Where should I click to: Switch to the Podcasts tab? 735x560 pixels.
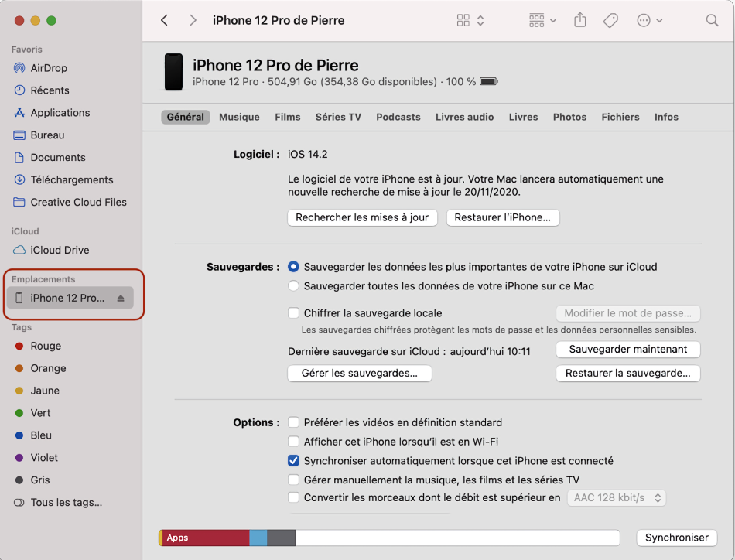pos(398,117)
